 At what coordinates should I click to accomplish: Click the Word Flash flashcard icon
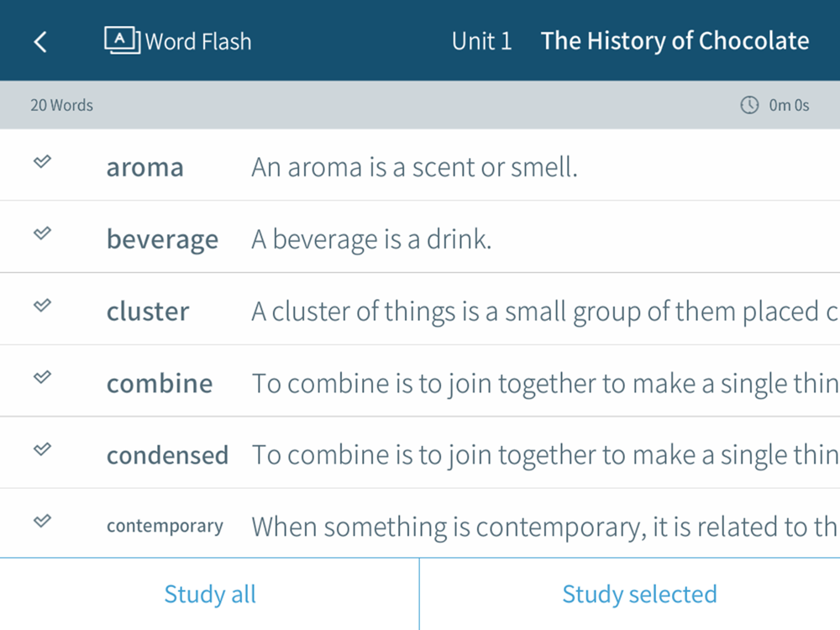coord(122,40)
